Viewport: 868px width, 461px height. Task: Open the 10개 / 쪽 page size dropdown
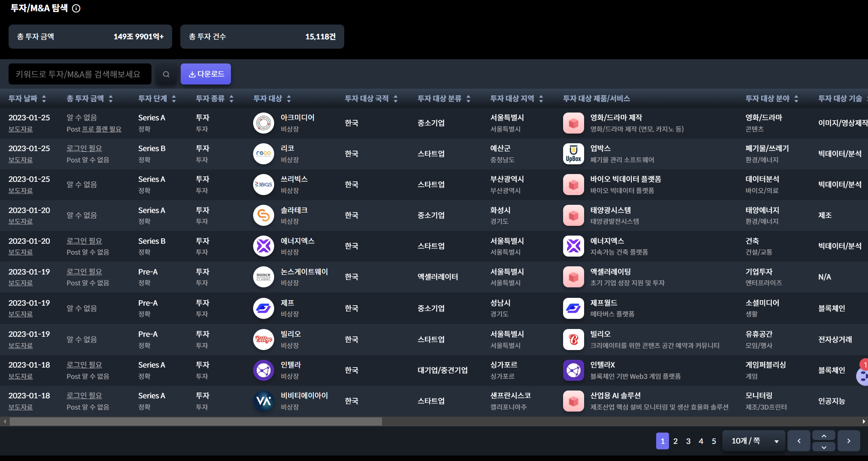click(x=754, y=441)
